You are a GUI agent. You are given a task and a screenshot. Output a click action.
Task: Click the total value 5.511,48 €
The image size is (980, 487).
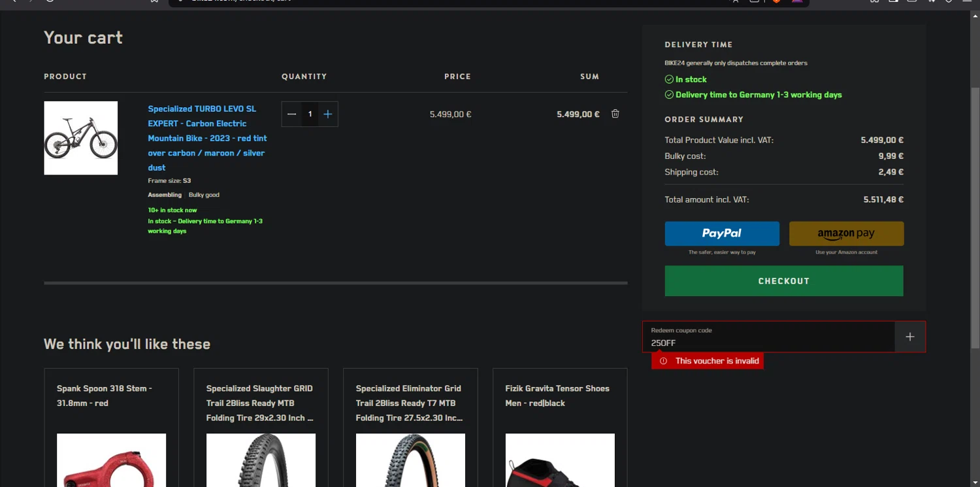883,199
